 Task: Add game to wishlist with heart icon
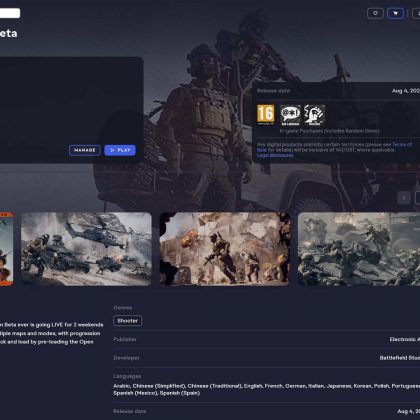pyautogui.click(x=375, y=13)
